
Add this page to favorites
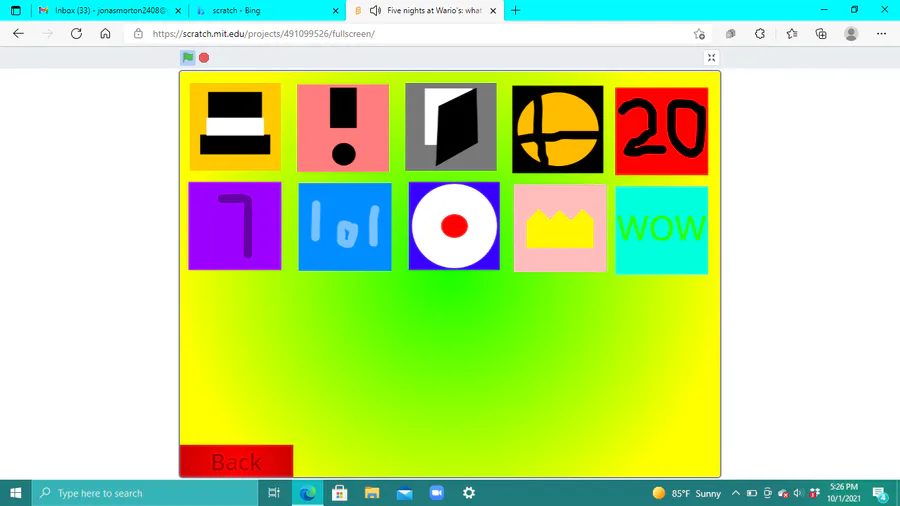click(x=699, y=34)
